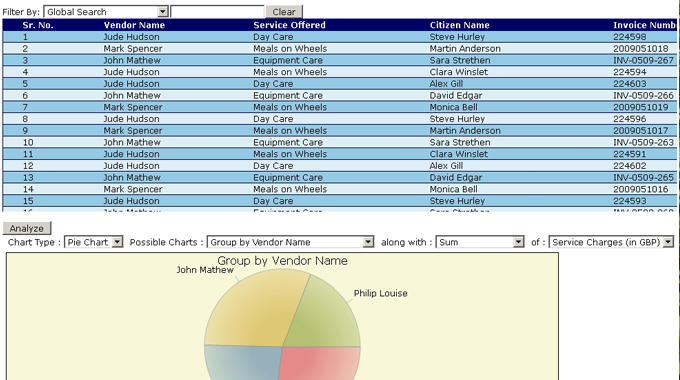Select row 12 Alex Gill Day Care
680x380 pixels.
pyautogui.click(x=340, y=166)
